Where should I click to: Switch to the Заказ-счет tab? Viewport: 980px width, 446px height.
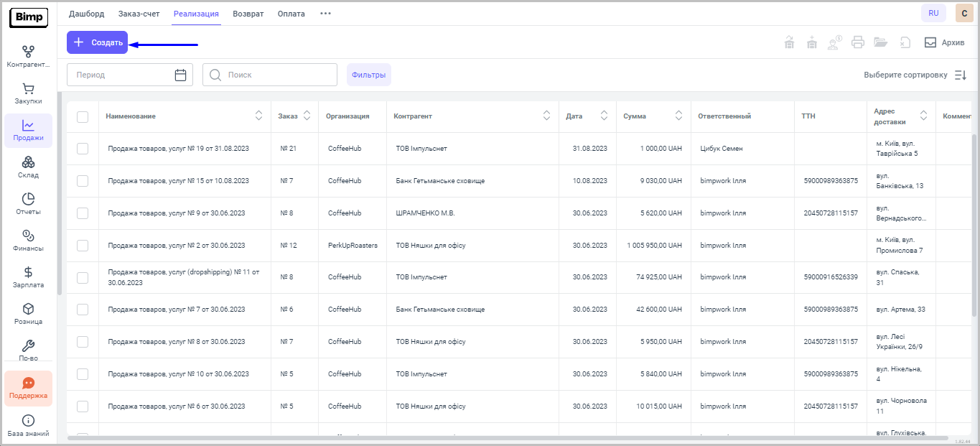[x=139, y=14]
